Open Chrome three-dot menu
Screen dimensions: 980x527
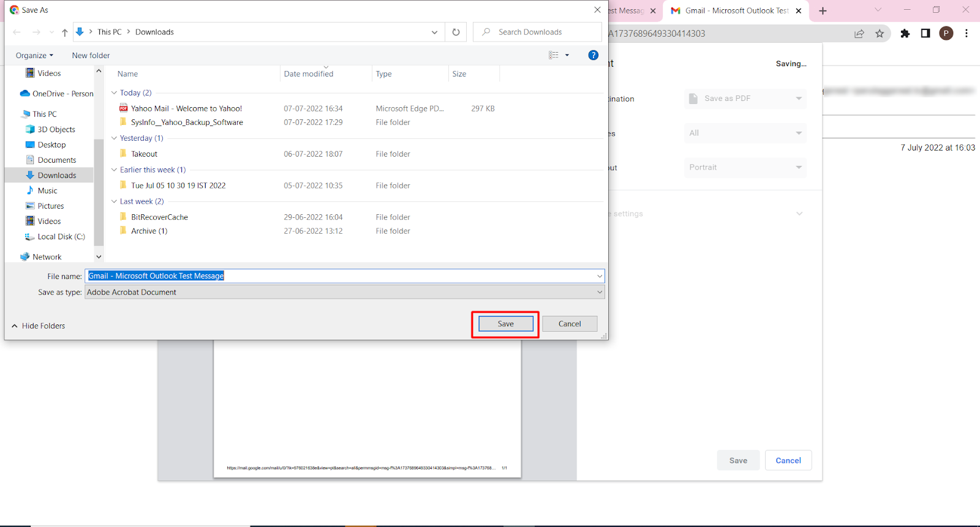pos(967,34)
